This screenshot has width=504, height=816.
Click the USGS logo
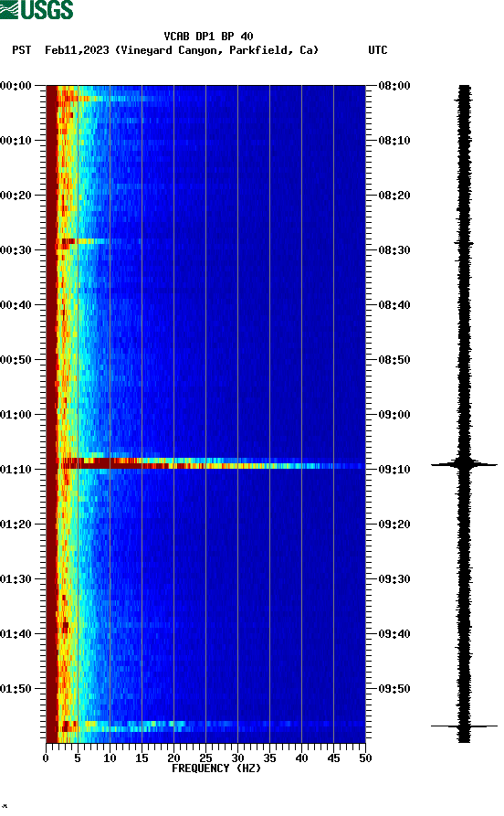37,10
